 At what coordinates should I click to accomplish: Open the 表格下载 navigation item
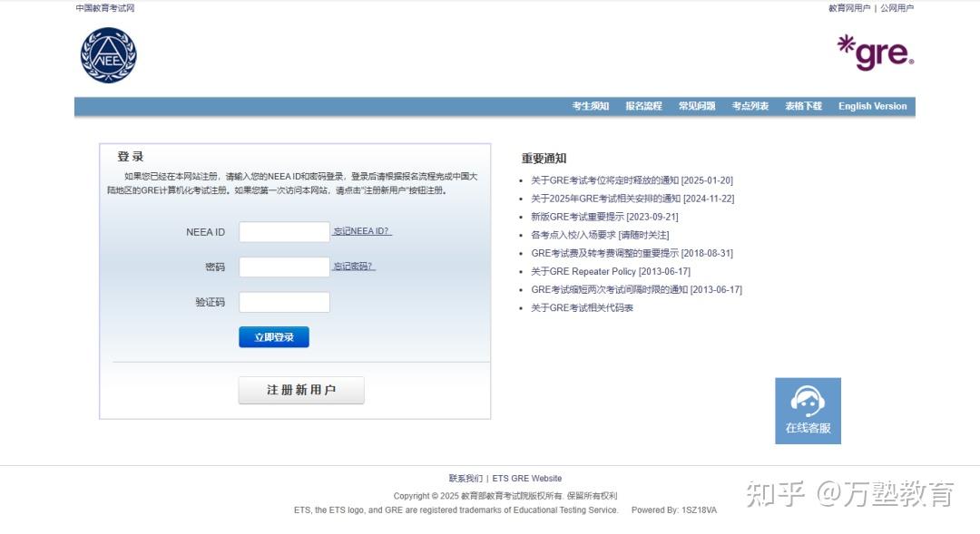pyautogui.click(x=803, y=106)
